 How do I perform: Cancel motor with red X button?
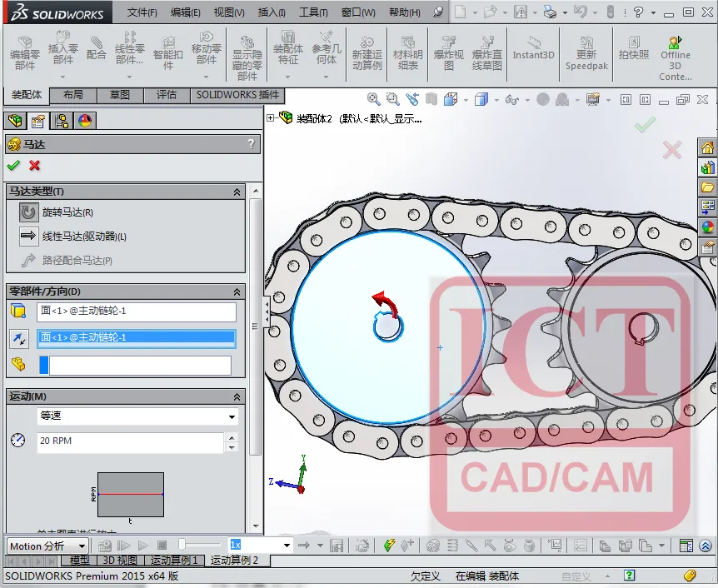34,165
